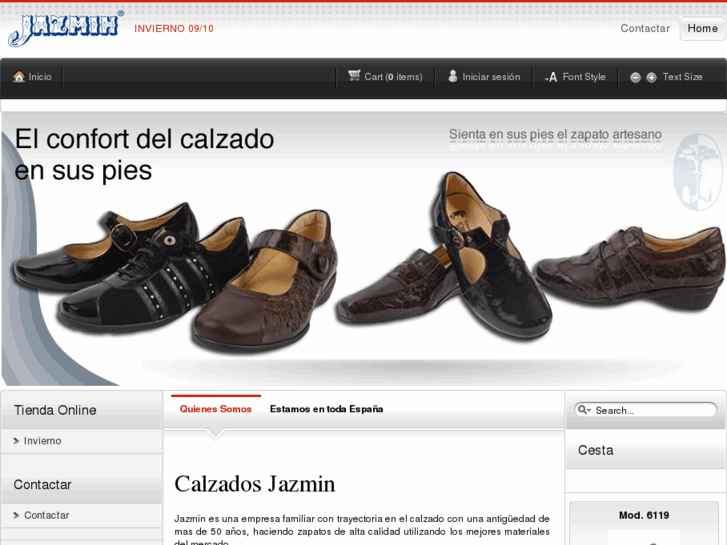Click the Mod. 6119 product title
This screenshot has height=545, width=727.
[x=644, y=515]
